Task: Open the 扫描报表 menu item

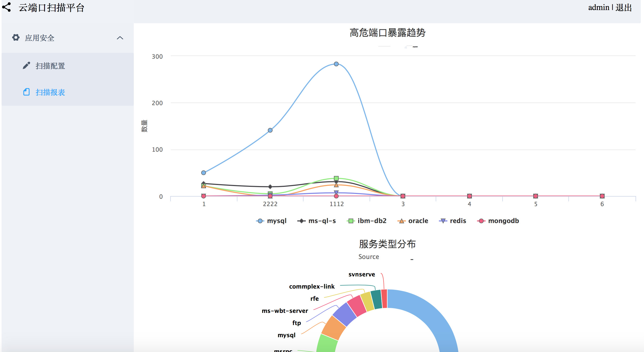Action: pos(68,92)
